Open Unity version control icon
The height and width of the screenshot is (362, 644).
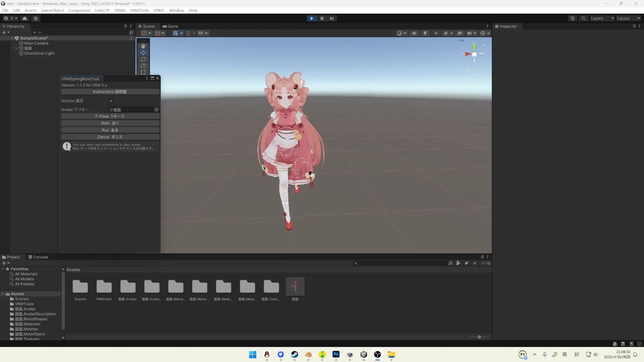36,18
